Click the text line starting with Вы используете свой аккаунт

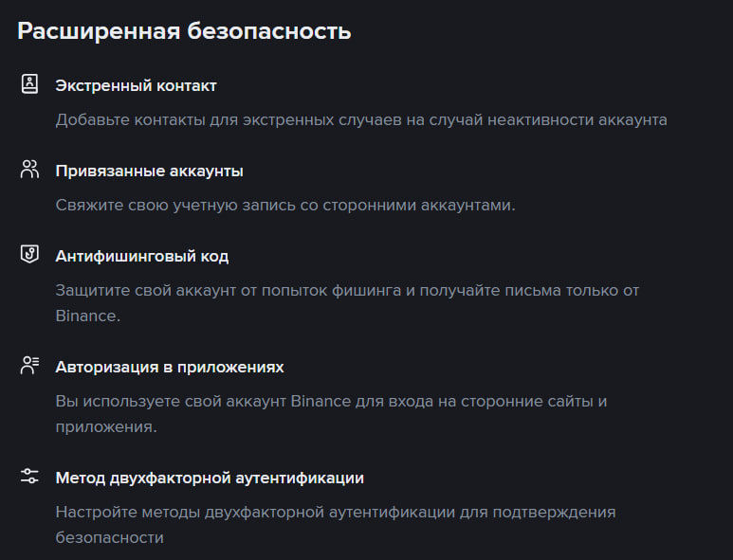tap(331, 401)
